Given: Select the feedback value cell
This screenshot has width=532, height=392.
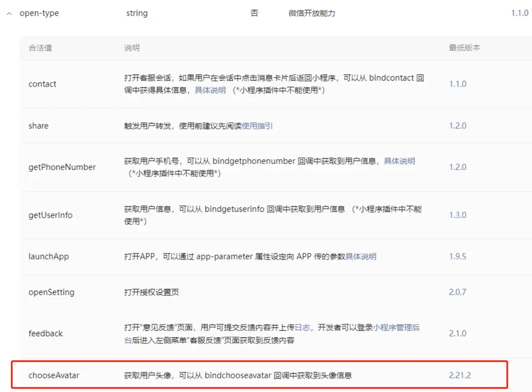Looking at the screenshot, I should click(x=46, y=333).
